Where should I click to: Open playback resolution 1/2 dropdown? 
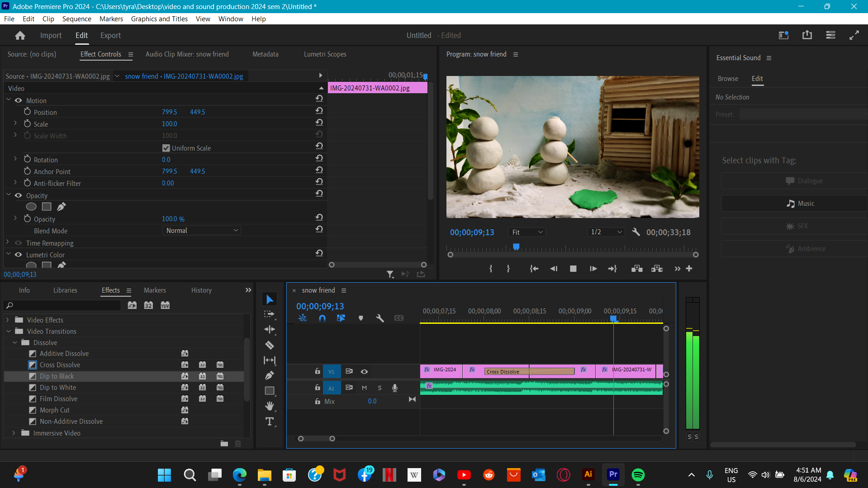606,232
